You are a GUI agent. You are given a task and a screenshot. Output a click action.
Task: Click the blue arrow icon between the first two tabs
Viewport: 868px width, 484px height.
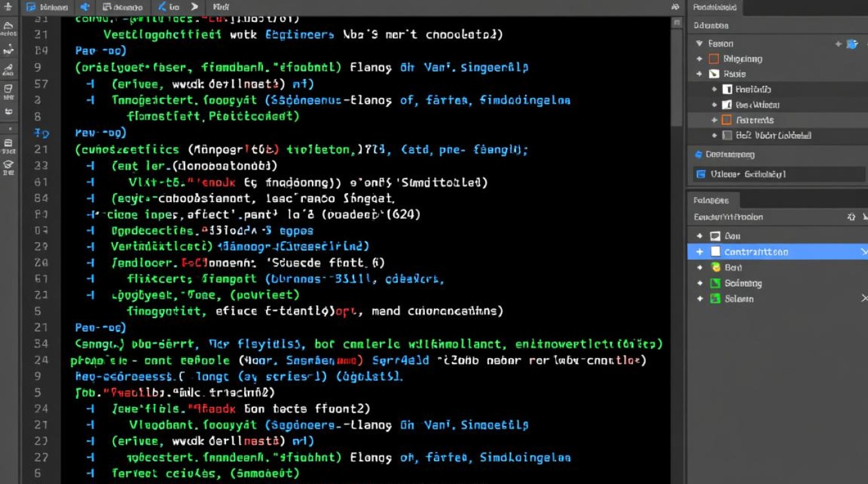point(85,8)
